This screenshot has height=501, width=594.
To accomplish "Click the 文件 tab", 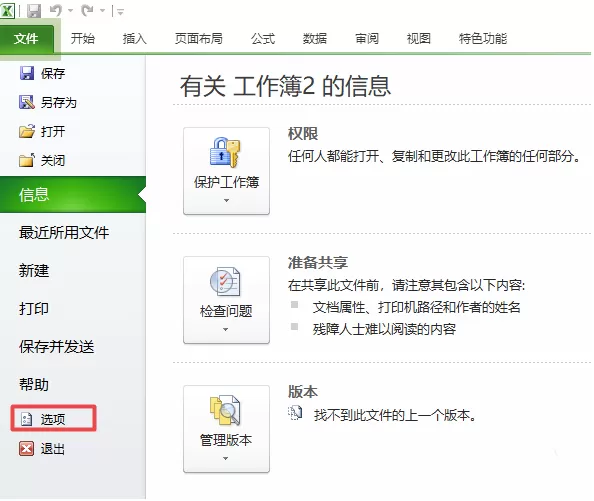I will coord(27,39).
